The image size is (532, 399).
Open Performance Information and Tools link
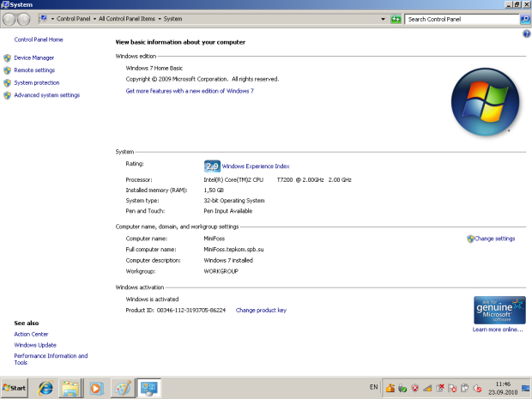(51, 359)
